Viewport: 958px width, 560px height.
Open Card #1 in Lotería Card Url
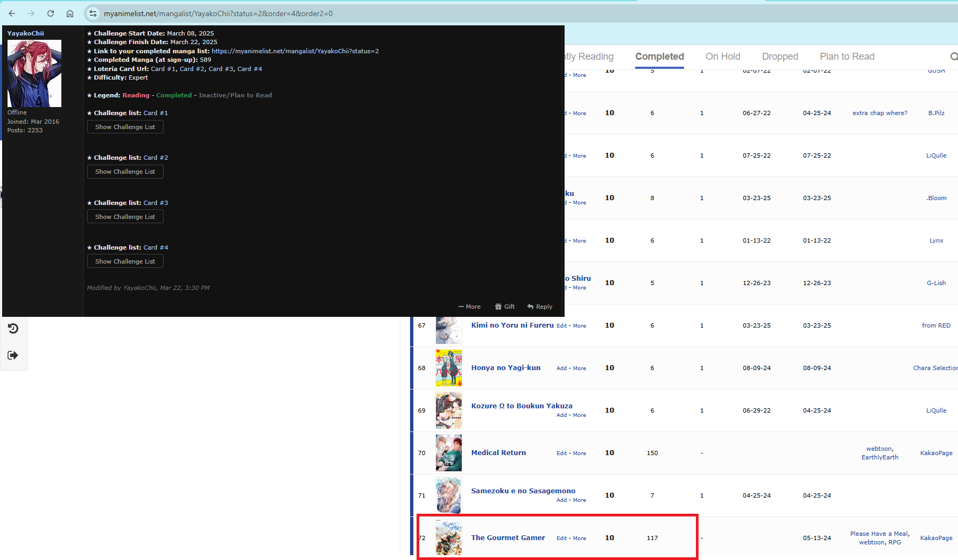pyautogui.click(x=163, y=69)
